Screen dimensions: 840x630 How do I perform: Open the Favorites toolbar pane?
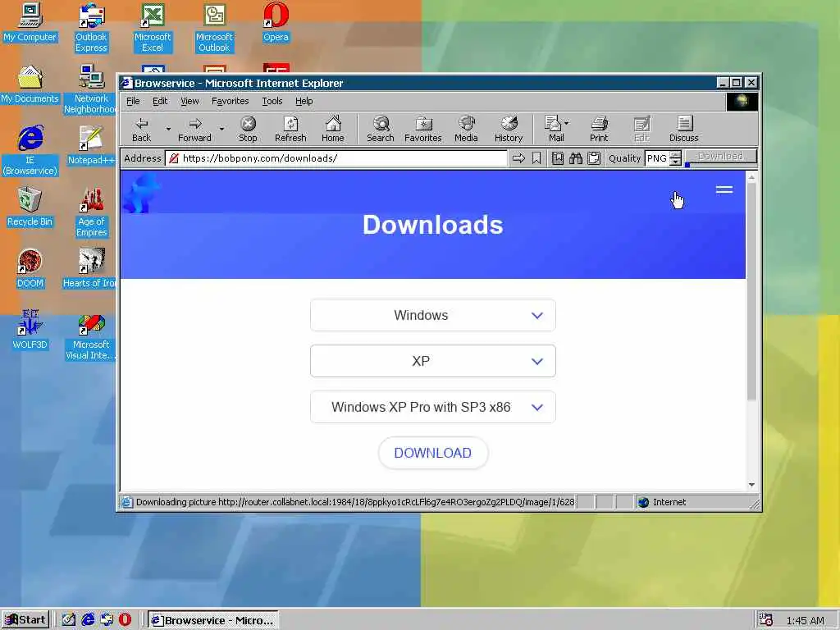click(422, 129)
